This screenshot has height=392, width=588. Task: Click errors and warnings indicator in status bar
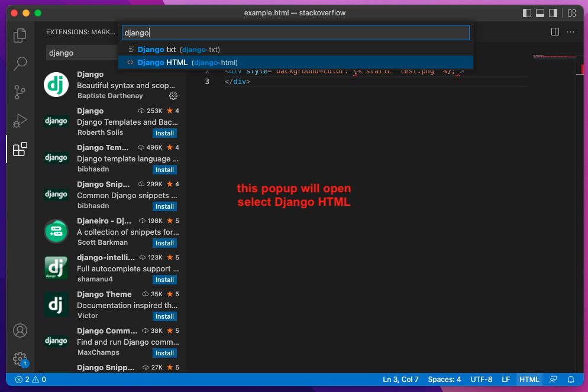pyautogui.click(x=31, y=380)
